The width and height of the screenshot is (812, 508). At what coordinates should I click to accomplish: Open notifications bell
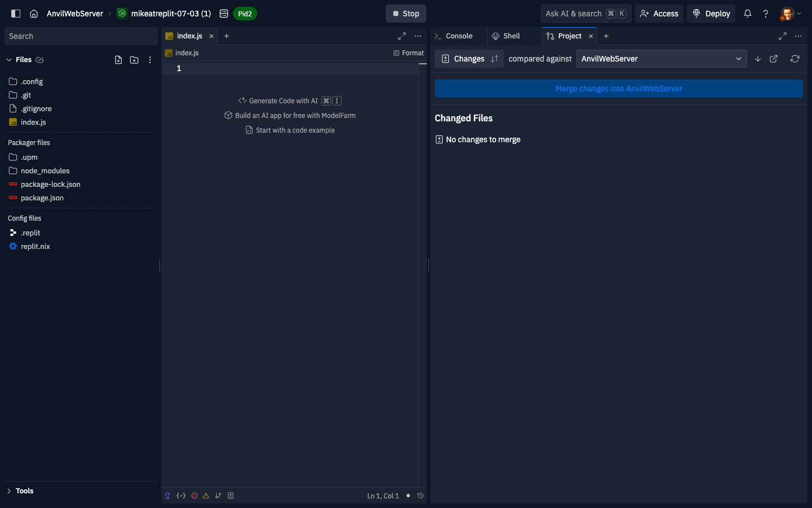pos(748,14)
